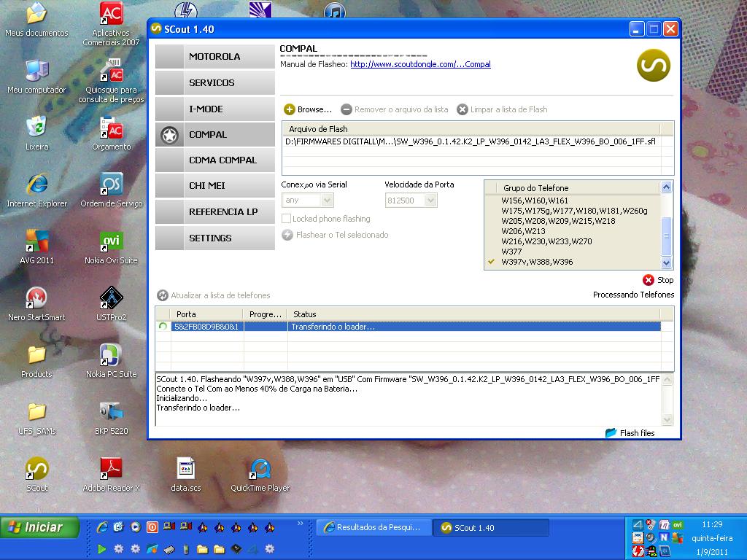Open the I-MODE section
Screen dimensions: 747x560
(x=215, y=109)
